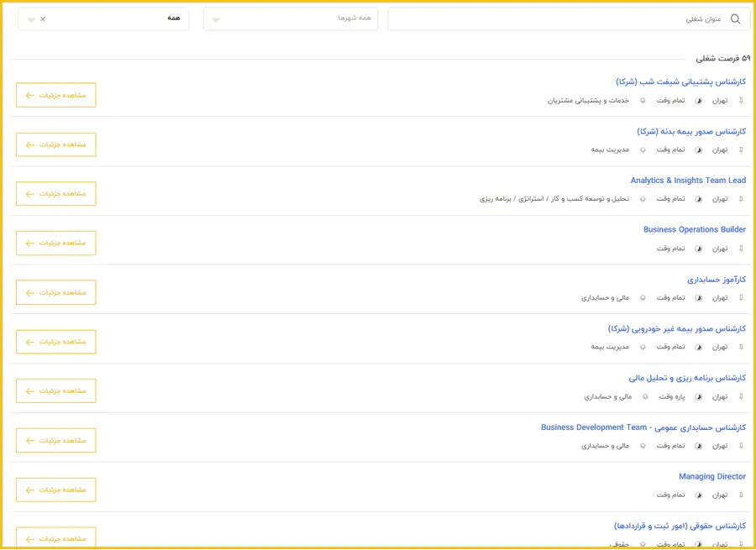Screen dimensions: 756x550
Task: Open the 'همه شهرها' city dropdown
Action: 291,19
